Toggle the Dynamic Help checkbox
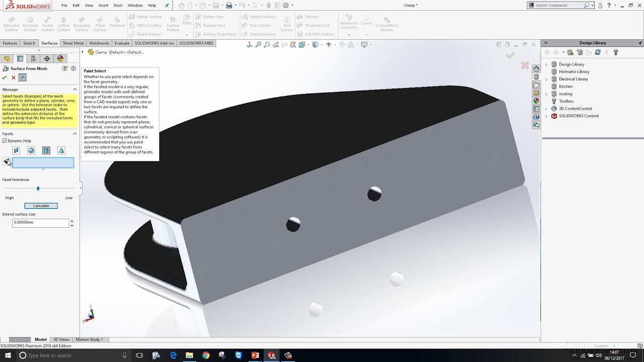This screenshot has height=362, width=644. tap(5, 141)
